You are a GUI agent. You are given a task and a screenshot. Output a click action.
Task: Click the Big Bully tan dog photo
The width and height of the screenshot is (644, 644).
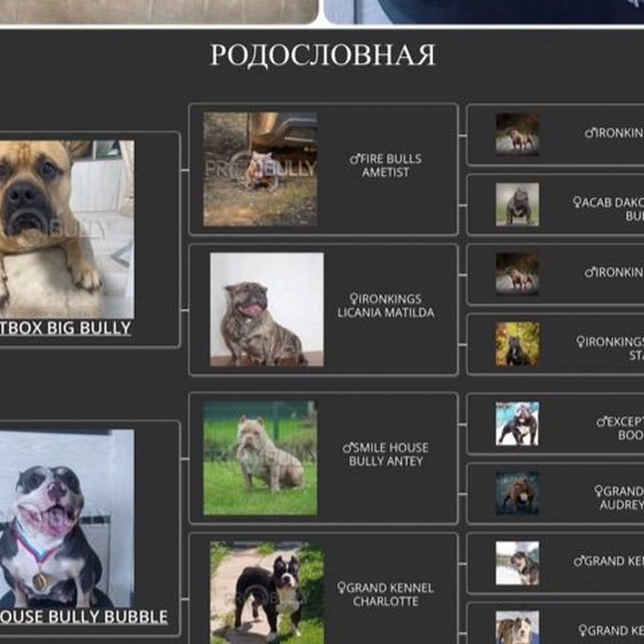67,229
